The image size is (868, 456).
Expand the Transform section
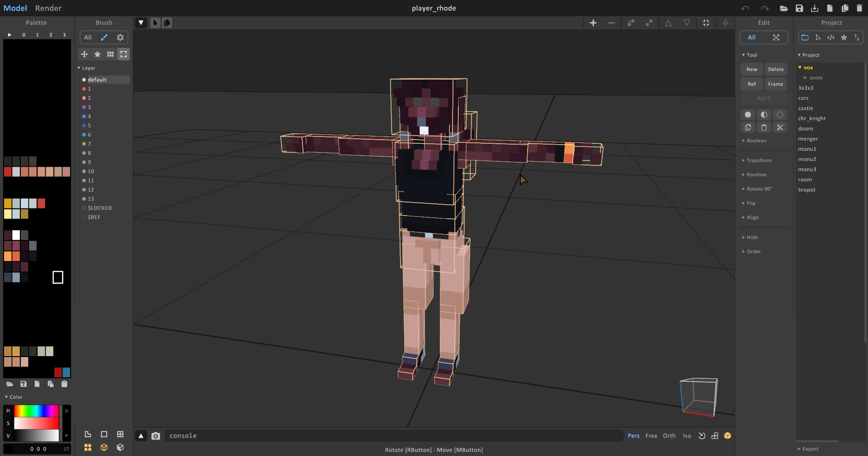(759, 160)
